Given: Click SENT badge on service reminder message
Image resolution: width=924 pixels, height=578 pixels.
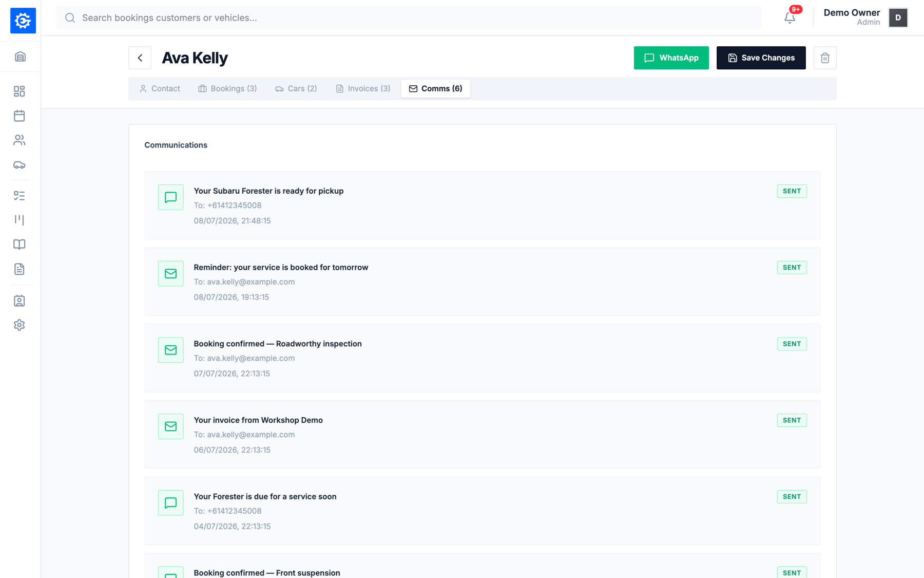Looking at the screenshot, I should (792, 268).
